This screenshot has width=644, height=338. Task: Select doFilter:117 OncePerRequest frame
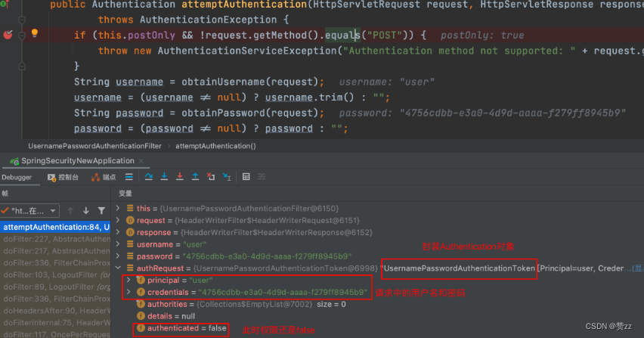pyautogui.click(x=55, y=334)
